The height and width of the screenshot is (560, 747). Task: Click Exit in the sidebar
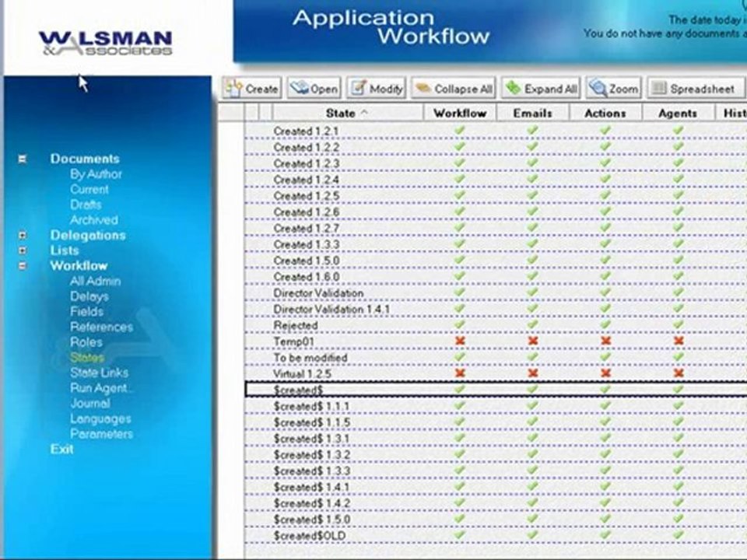tap(62, 449)
